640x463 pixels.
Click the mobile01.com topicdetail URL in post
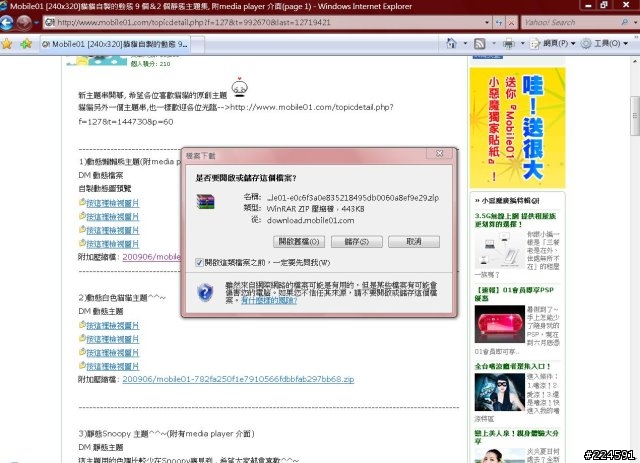312,107
